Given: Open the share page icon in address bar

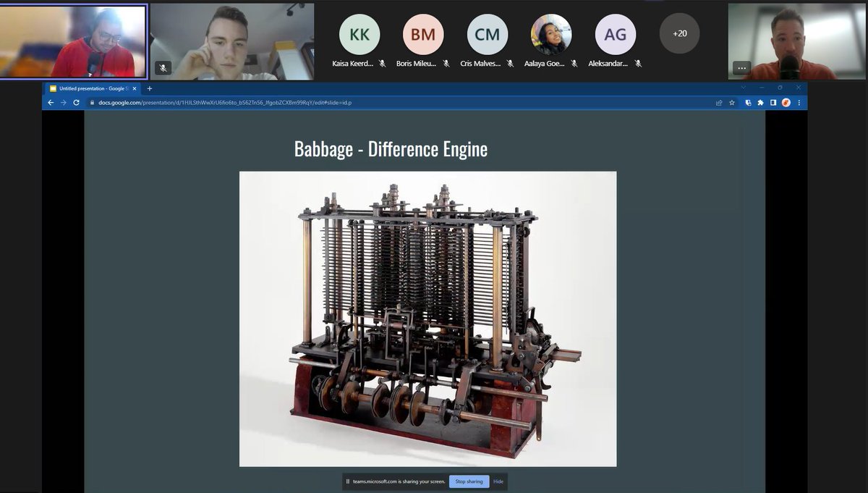Looking at the screenshot, I should click(x=719, y=103).
